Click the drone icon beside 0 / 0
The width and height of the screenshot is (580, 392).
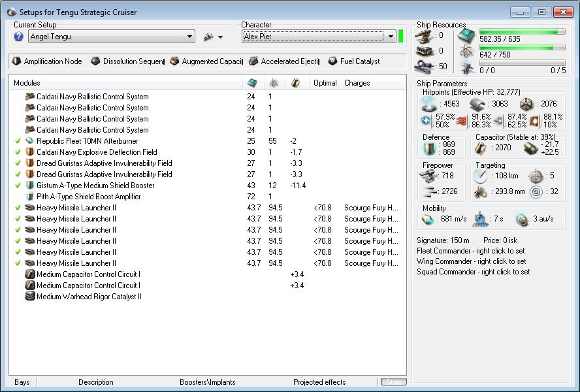pos(467,67)
